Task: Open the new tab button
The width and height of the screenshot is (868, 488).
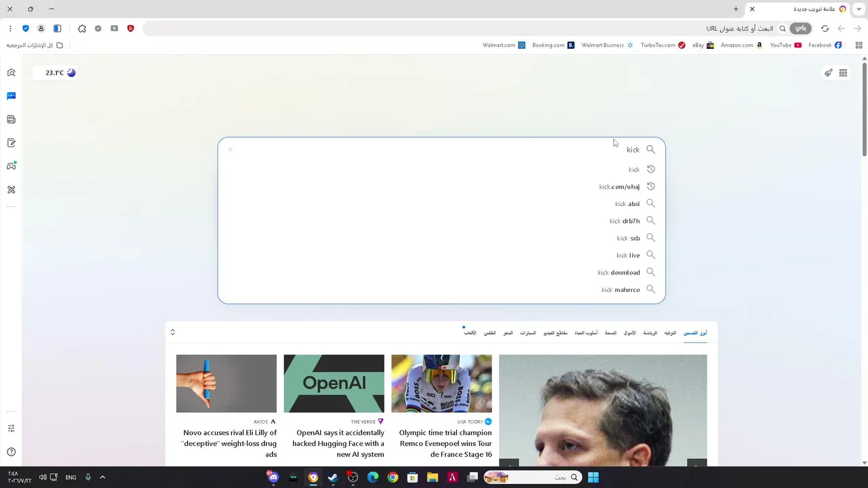Action: [x=736, y=9]
